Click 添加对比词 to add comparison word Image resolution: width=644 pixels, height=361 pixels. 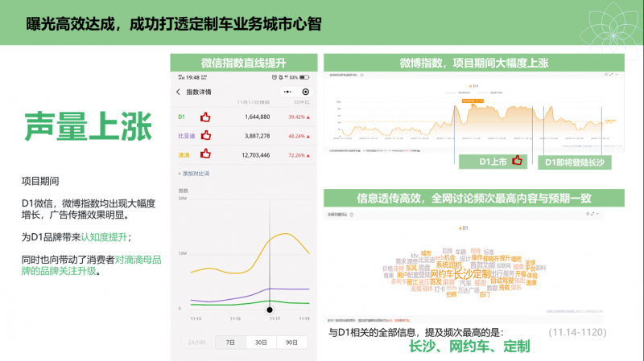(x=194, y=174)
